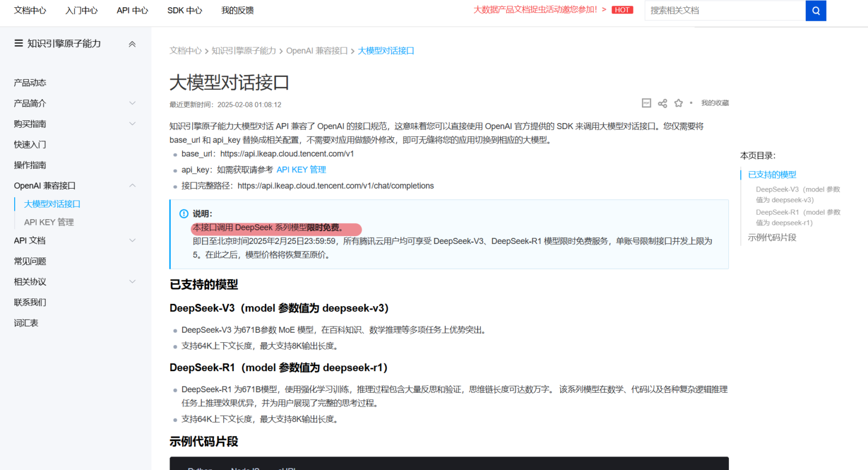Open the API 中心 top menu item
The image size is (868, 470).
pos(132,10)
